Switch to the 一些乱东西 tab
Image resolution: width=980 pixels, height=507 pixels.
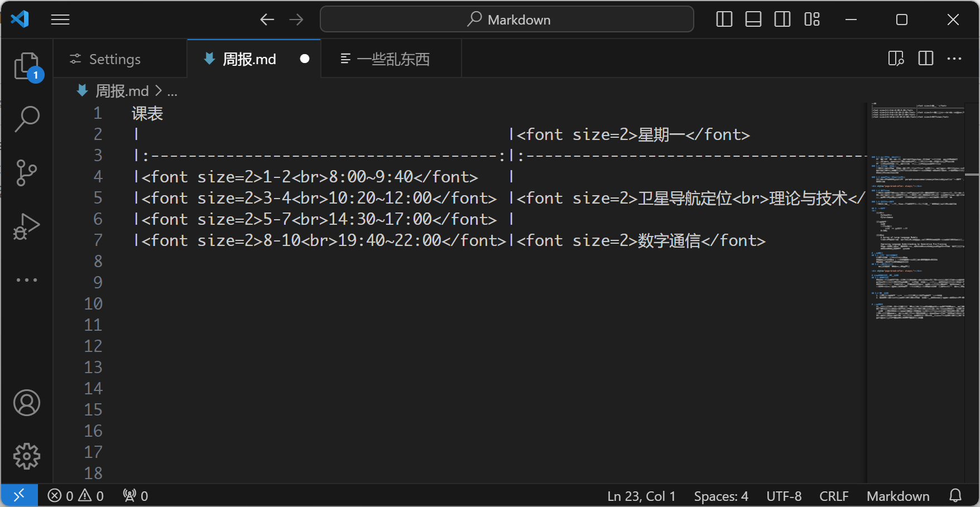391,59
